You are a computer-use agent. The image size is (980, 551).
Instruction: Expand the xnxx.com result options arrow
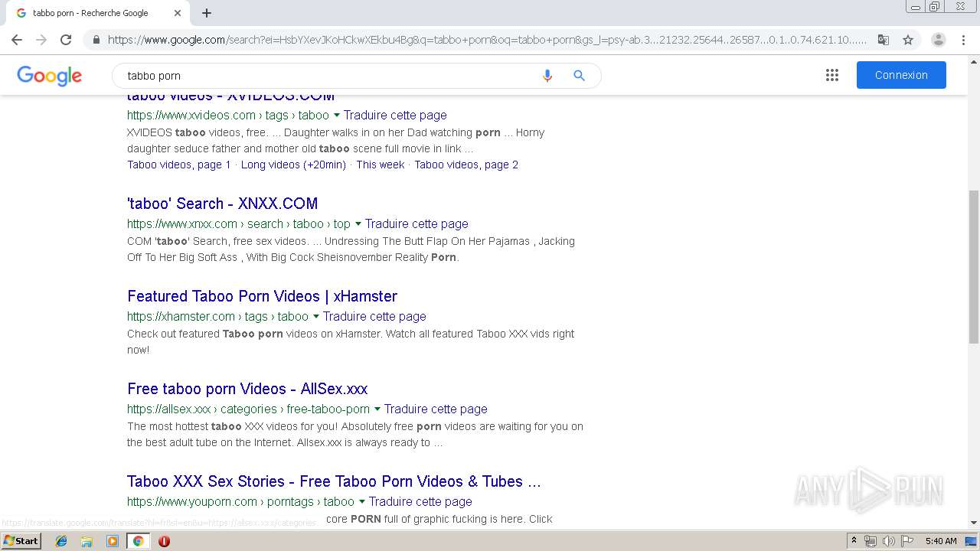tap(358, 224)
